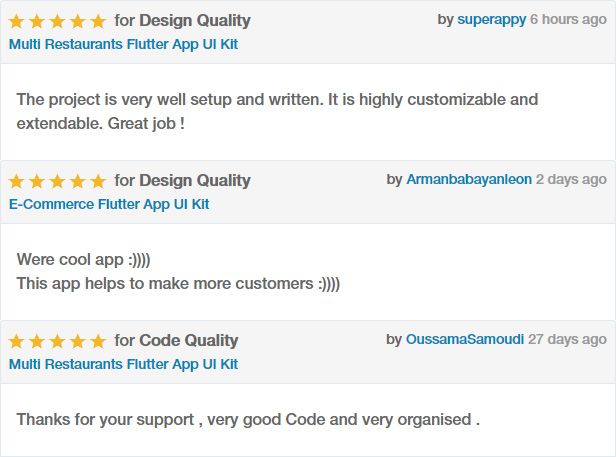Viewport: 616px width, 457px height.
Task: Click the 'Thanks for your support' review text
Action: click(105, 420)
